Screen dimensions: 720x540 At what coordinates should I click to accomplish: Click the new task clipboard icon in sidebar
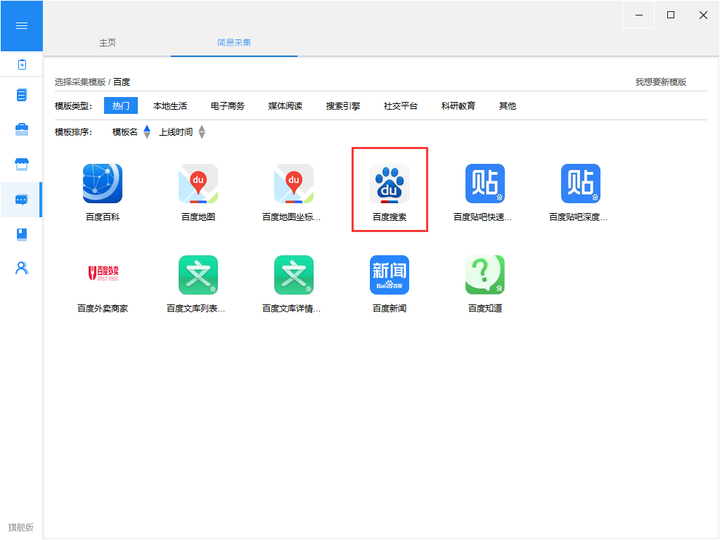[22, 65]
